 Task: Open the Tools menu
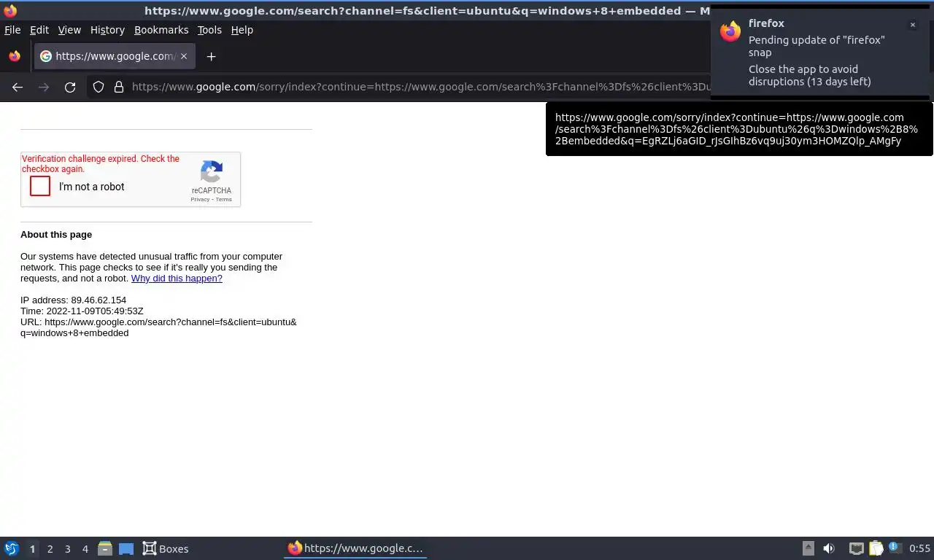[x=209, y=30]
